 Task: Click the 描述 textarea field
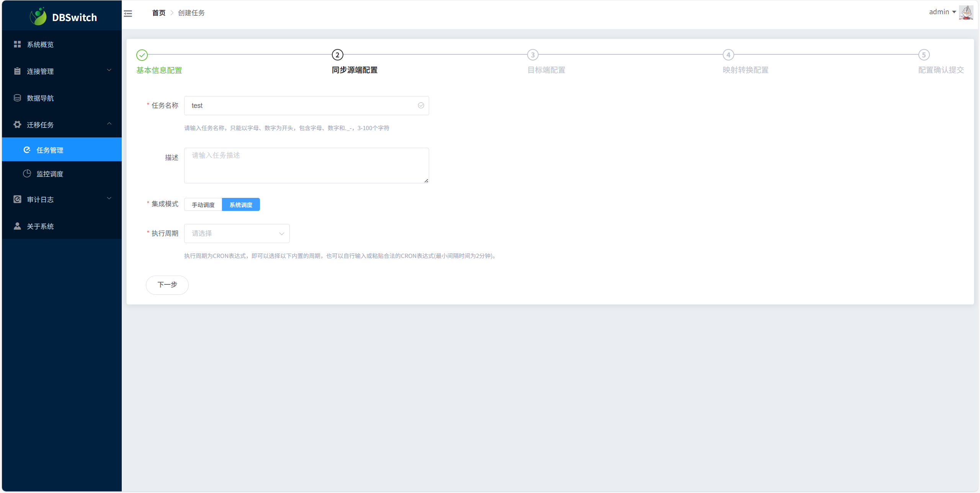pyautogui.click(x=306, y=165)
